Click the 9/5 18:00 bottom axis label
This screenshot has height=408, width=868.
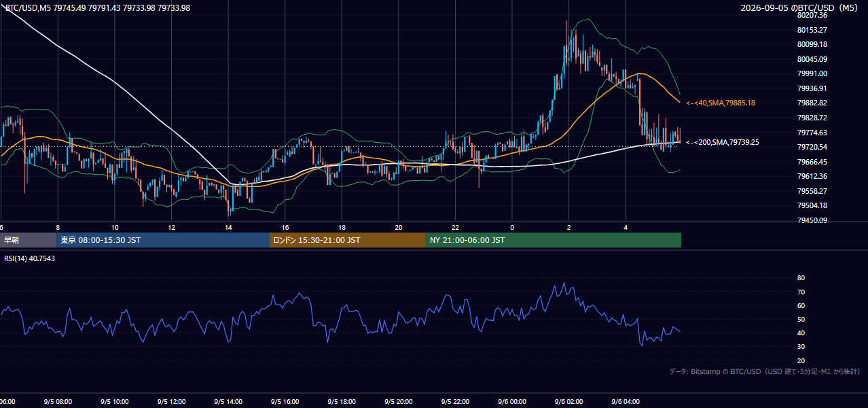tap(342, 402)
